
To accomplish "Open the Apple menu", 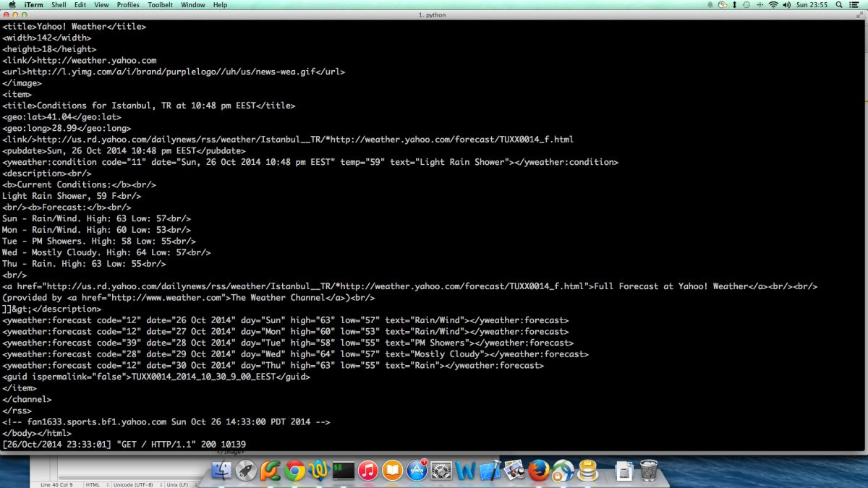I will click(x=12, y=4).
